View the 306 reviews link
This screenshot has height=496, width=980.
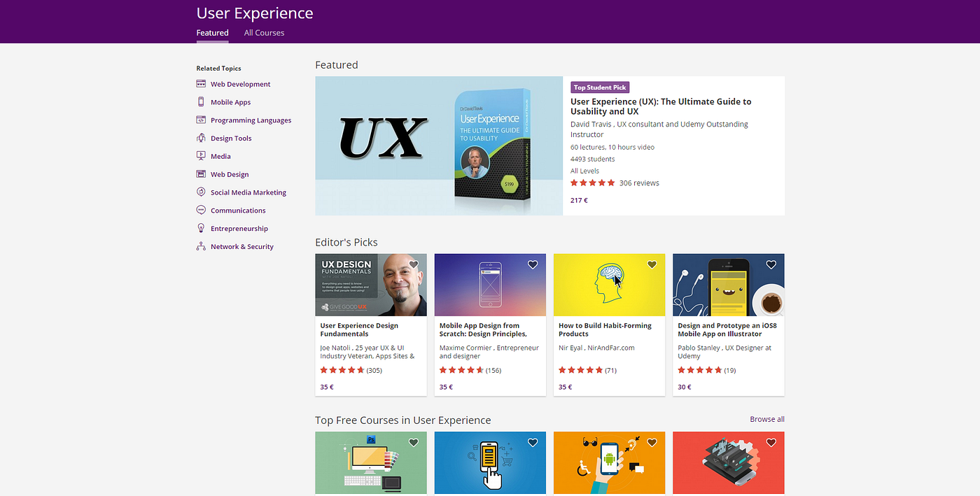tap(639, 183)
